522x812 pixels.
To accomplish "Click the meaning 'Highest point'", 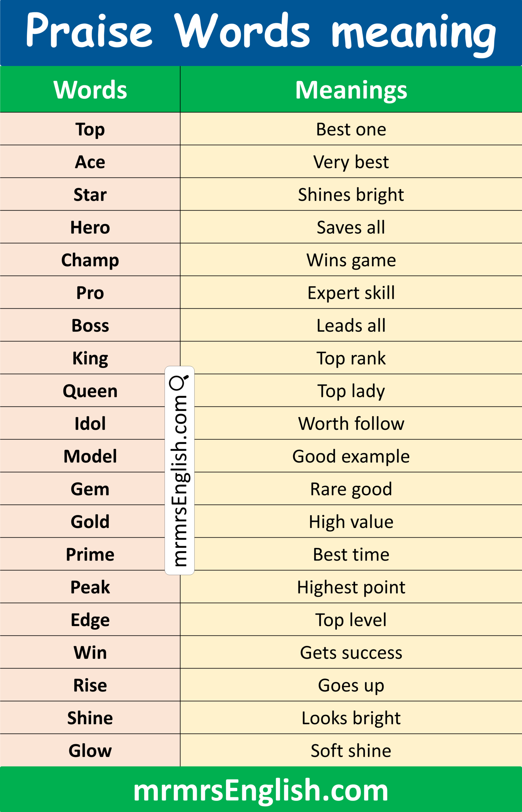I will (x=351, y=587).
